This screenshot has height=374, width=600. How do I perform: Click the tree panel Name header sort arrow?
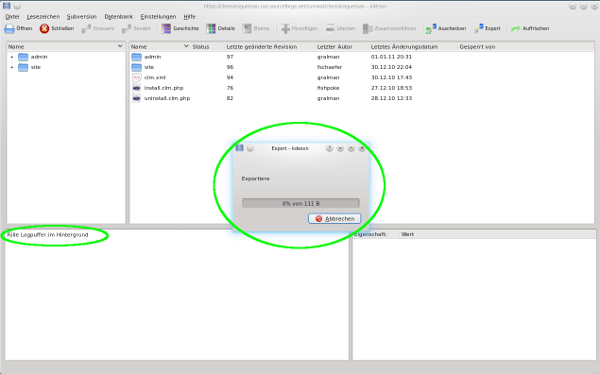point(120,46)
